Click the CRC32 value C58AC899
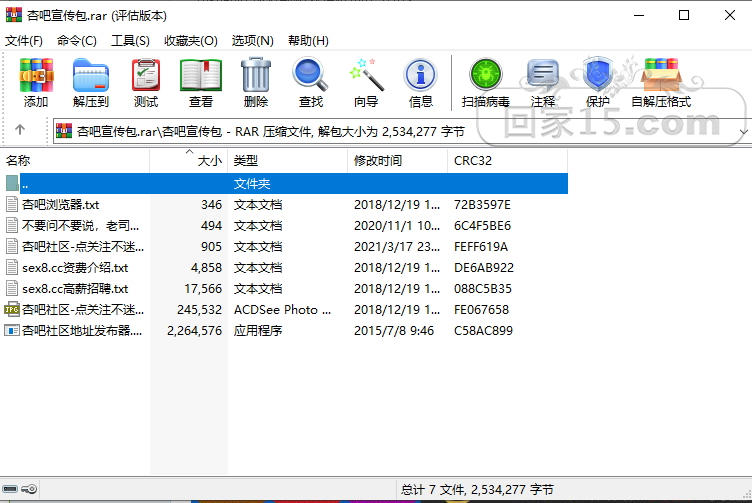 pyautogui.click(x=483, y=331)
